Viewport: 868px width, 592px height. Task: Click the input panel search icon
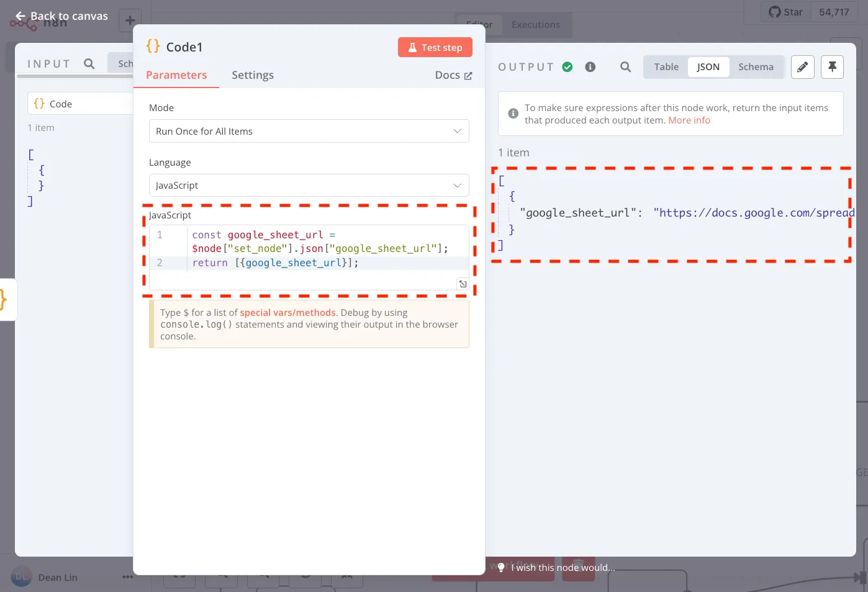click(x=89, y=63)
